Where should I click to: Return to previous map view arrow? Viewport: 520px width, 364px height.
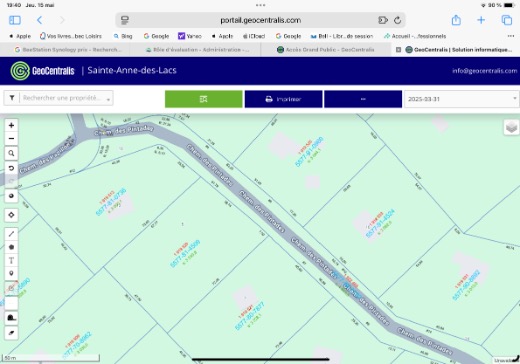point(11,168)
